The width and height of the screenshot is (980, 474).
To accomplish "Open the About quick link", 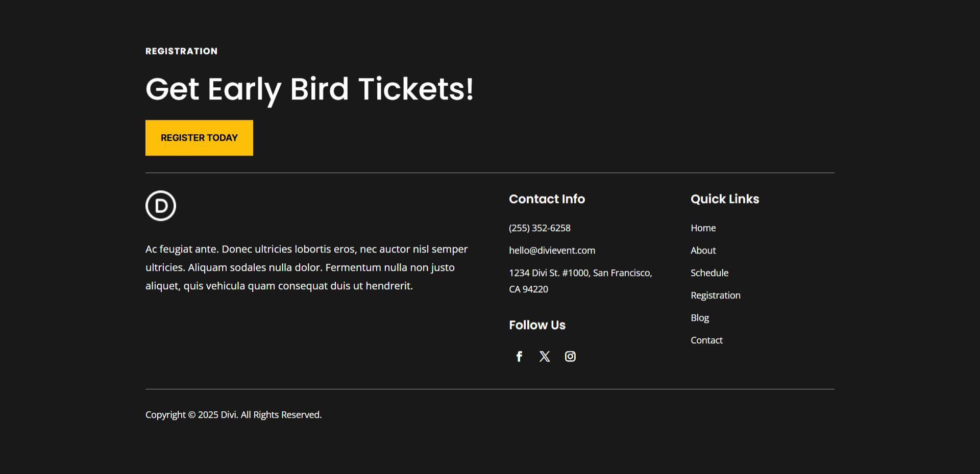I will click(x=703, y=251).
